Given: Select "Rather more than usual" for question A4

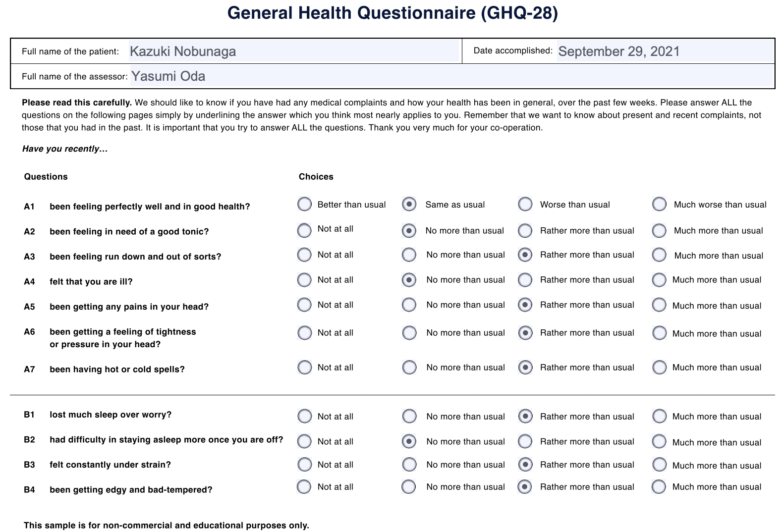Looking at the screenshot, I should tap(524, 280).
